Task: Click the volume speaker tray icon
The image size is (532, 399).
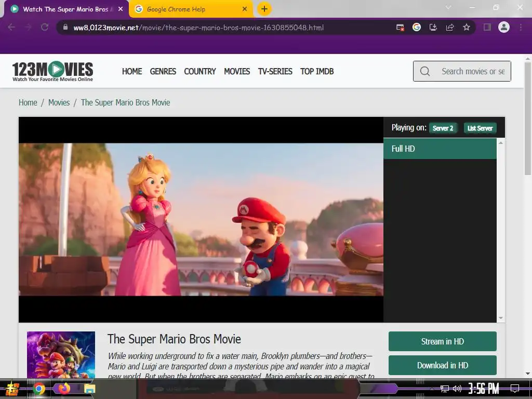Action: (x=457, y=389)
